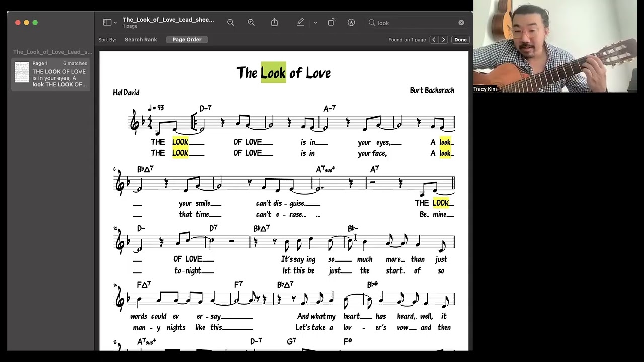Click the lyric 'It's say ing'
The image size is (644, 362).
click(298, 259)
